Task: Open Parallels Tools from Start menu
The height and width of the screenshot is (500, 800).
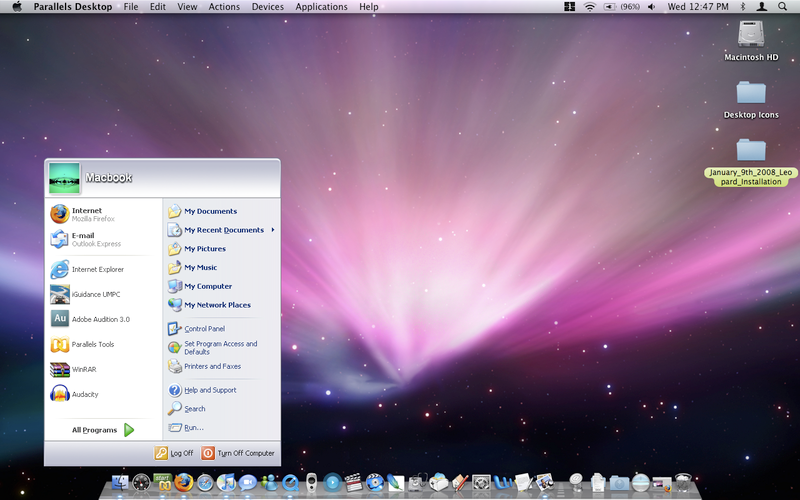Action: (83, 344)
